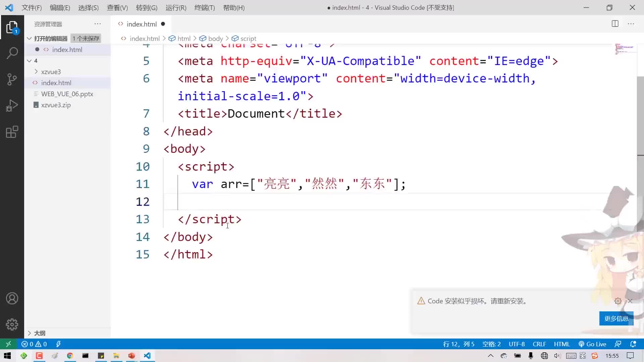Viewport: 644px width, 362px height.
Task: Open the View menu
Action: pos(117,7)
